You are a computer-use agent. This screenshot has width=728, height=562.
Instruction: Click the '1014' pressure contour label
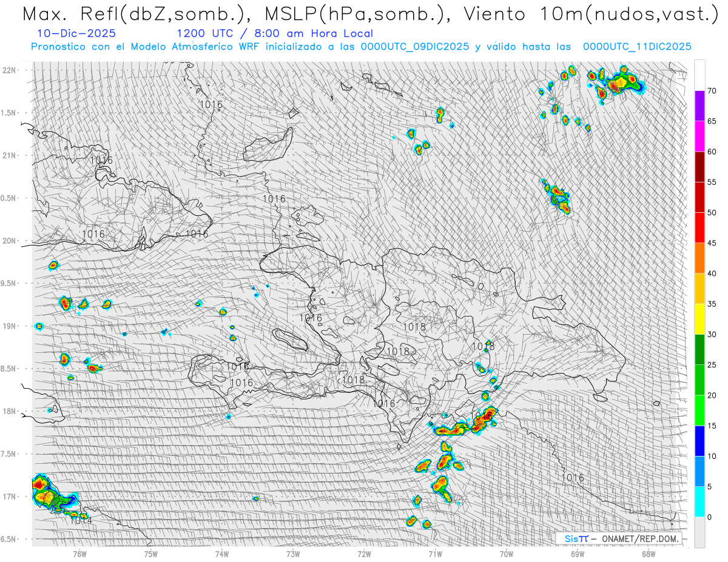pos(81,520)
